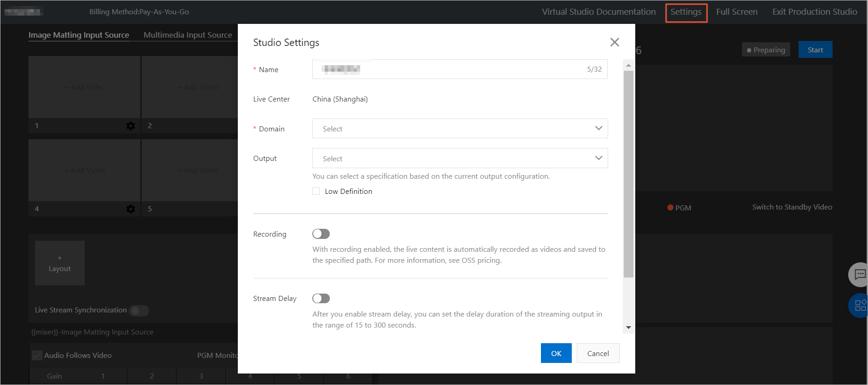Open gear settings for video slot 4
The image size is (868, 385).
131,209
